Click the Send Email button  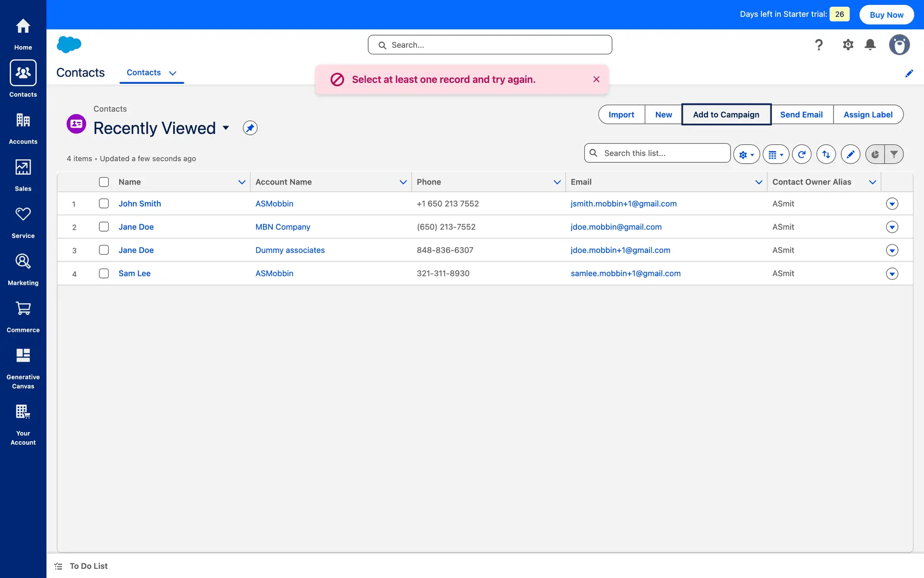tap(801, 115)
